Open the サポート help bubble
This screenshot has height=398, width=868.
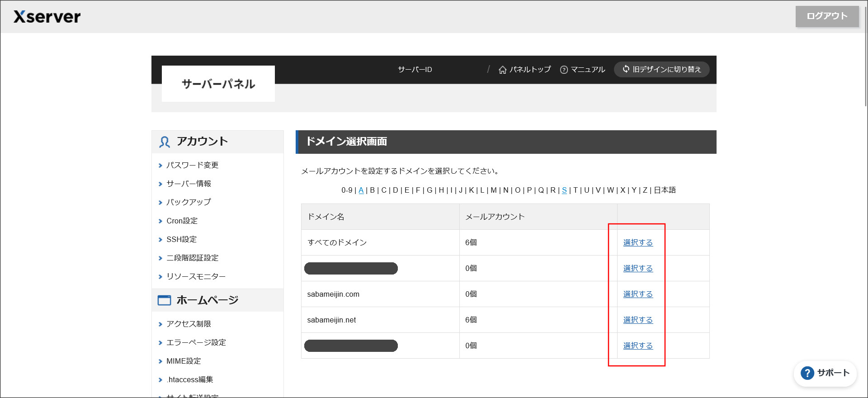[825, 373]
